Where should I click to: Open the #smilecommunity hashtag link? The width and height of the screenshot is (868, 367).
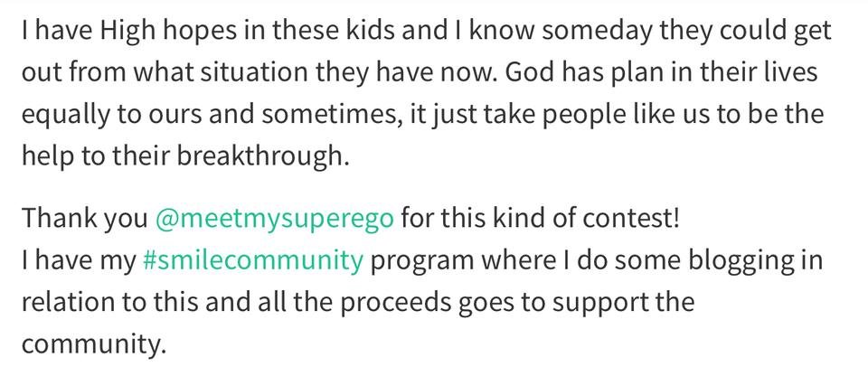coord(252,260)
